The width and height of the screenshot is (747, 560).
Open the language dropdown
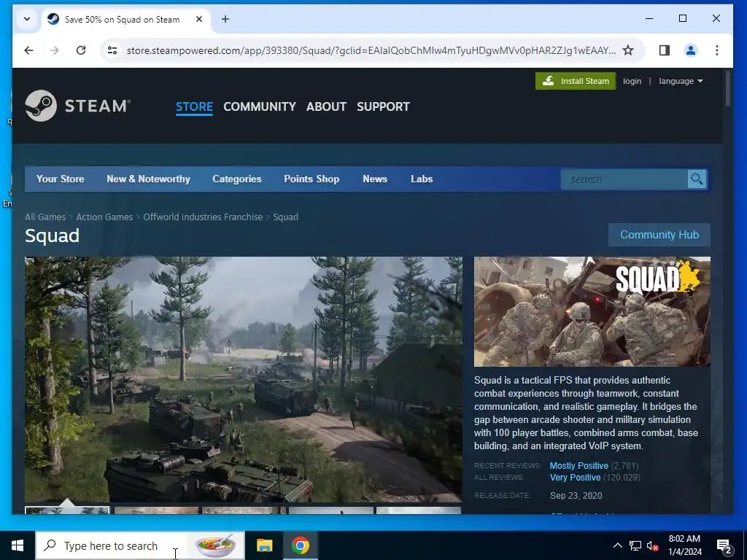tap(681, 81)
